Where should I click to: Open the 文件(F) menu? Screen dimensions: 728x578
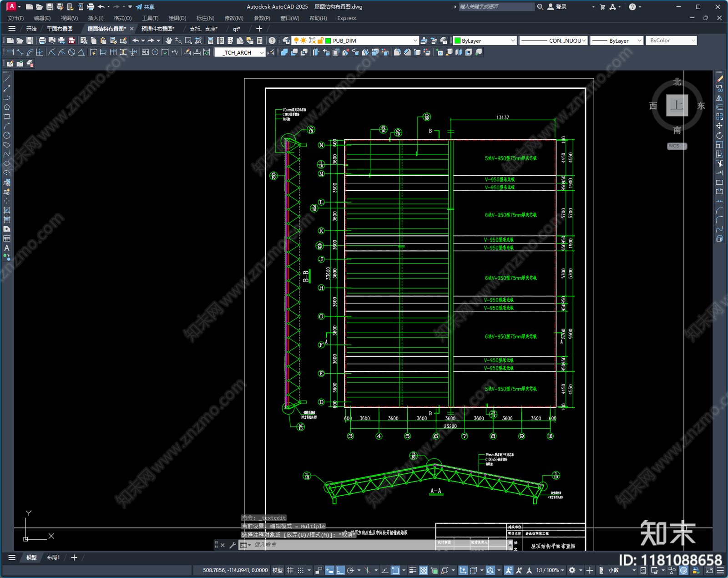[15, 18]
